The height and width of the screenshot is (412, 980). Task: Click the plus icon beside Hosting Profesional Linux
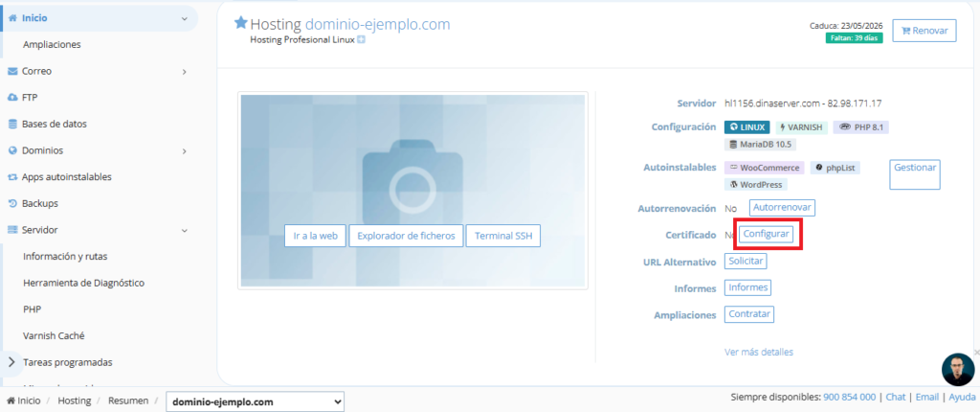coord(361,39)
